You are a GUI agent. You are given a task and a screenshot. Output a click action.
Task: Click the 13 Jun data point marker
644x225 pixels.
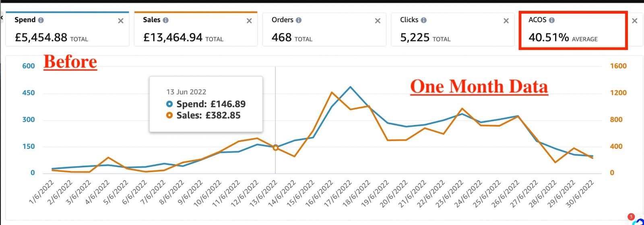(276, 148)
